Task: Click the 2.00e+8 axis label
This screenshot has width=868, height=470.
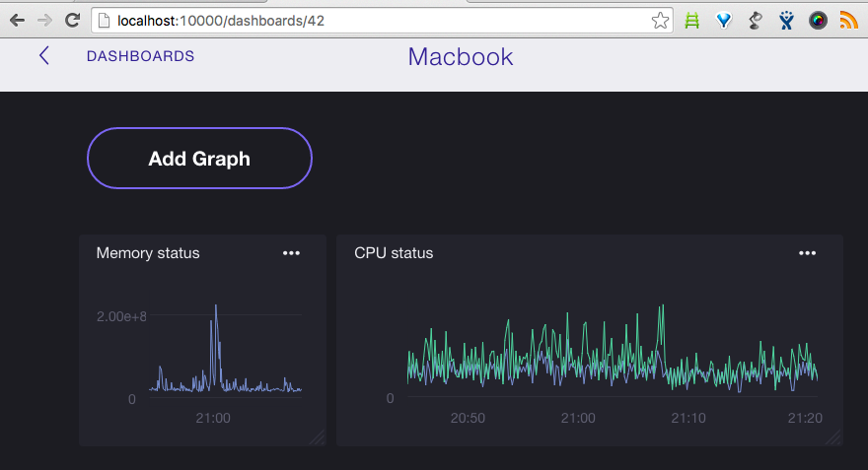Action: click(121, 316)
